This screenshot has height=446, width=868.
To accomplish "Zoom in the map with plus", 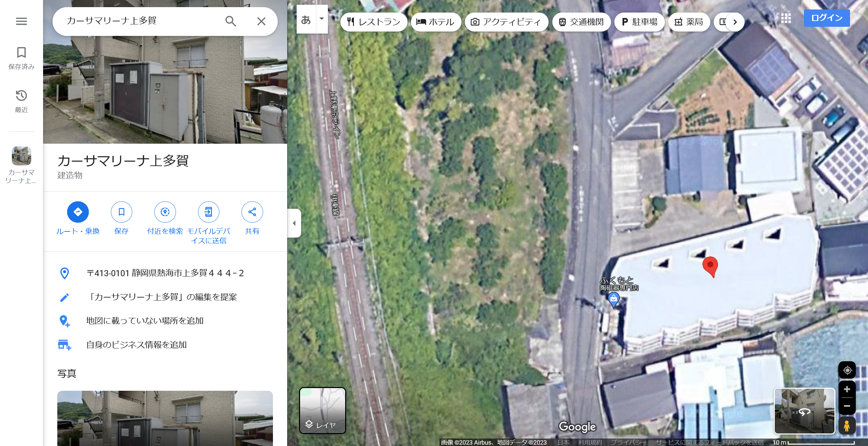I will click(847, 389).
